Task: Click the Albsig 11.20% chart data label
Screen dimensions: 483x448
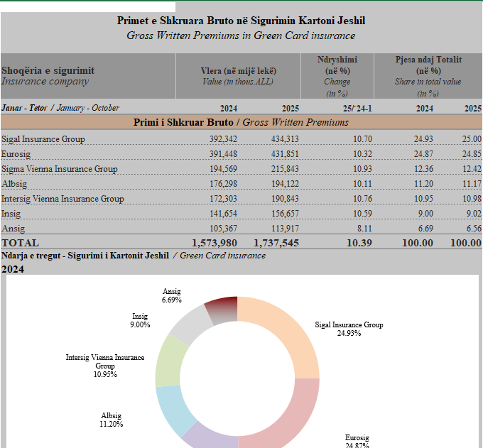Action: [x=112, y=420]
